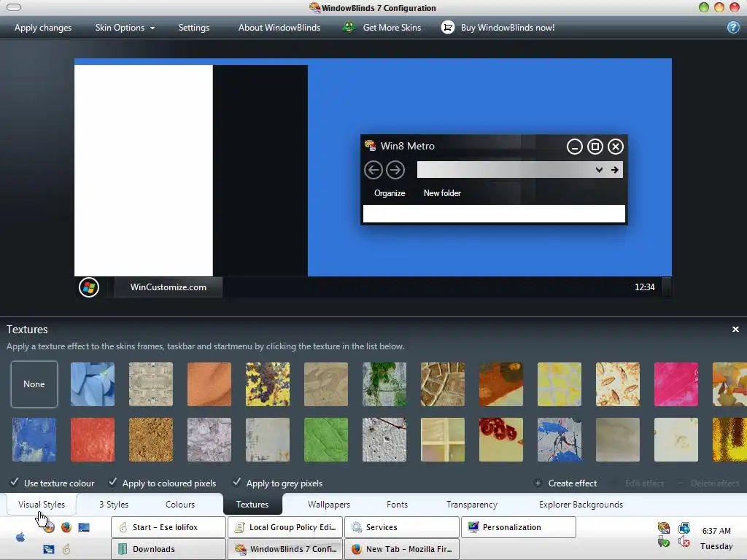Screen dimensions: 747x560
Task: Select the Textures tab
Action: [x=252, y=505]
